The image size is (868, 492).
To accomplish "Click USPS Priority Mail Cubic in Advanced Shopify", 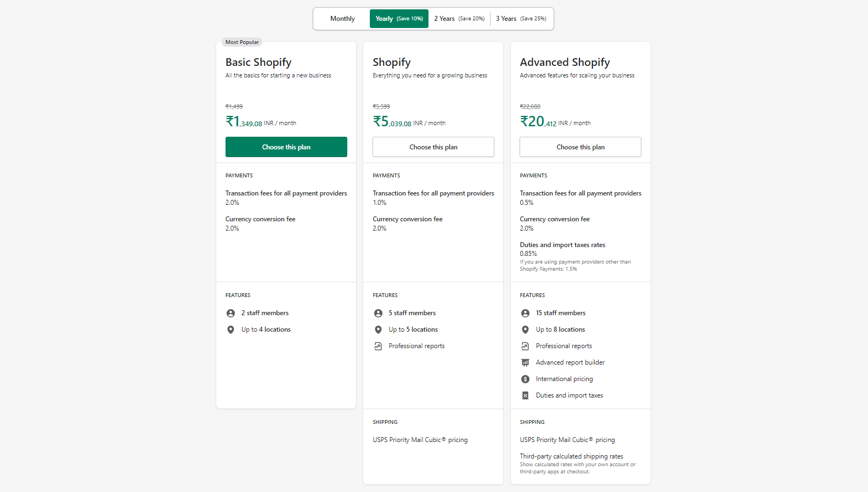I will click(x=567, y=440).
